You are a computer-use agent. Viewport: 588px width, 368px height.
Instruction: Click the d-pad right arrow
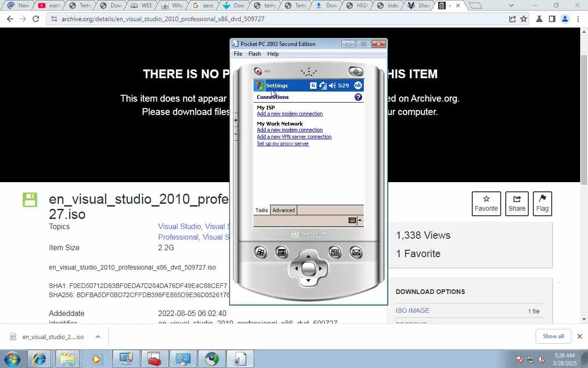(x=321, y=268)
